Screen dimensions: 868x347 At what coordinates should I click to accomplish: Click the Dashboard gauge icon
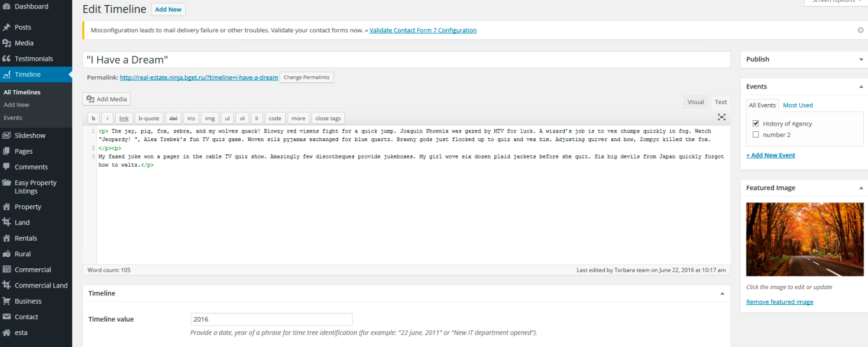[x=7, y=6]
